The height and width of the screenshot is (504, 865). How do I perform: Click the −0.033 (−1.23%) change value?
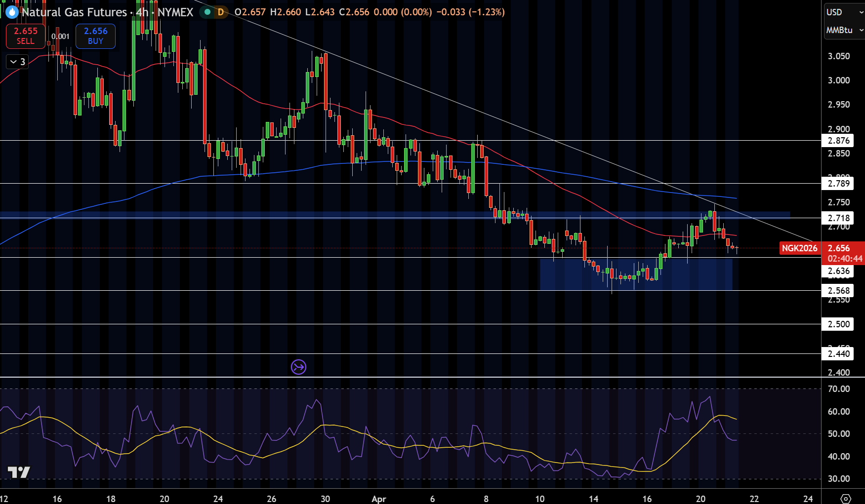pyautogui.click(x=471, y=12)
